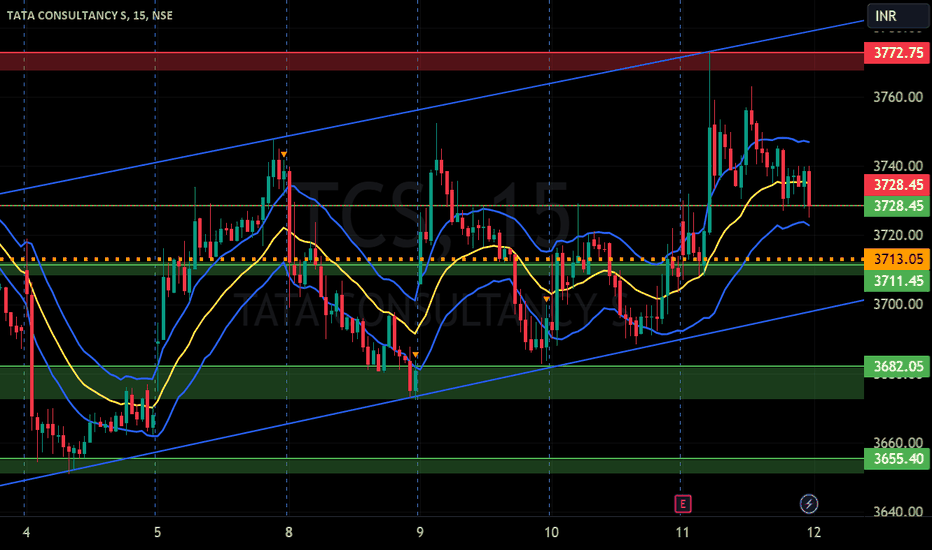Image resolution: width=932 pixels, height=550 pixels.
Task: Click date label 10 on time axis
Action: 551,532
